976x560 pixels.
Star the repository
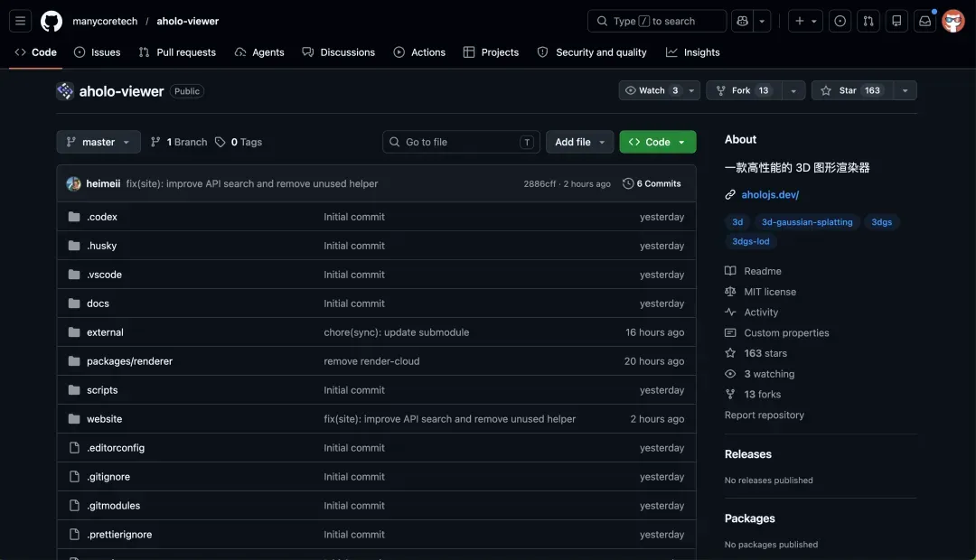[852, 90]
